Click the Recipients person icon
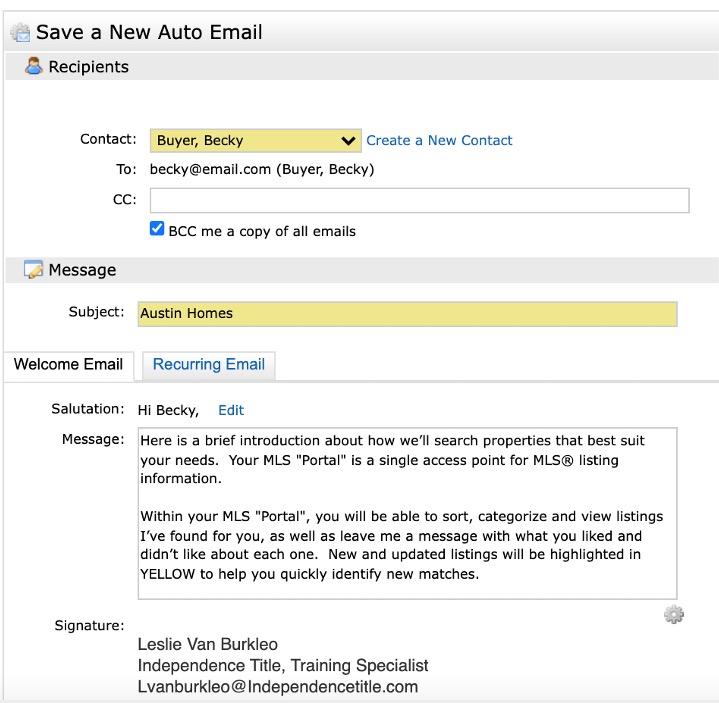 (34, 67)
